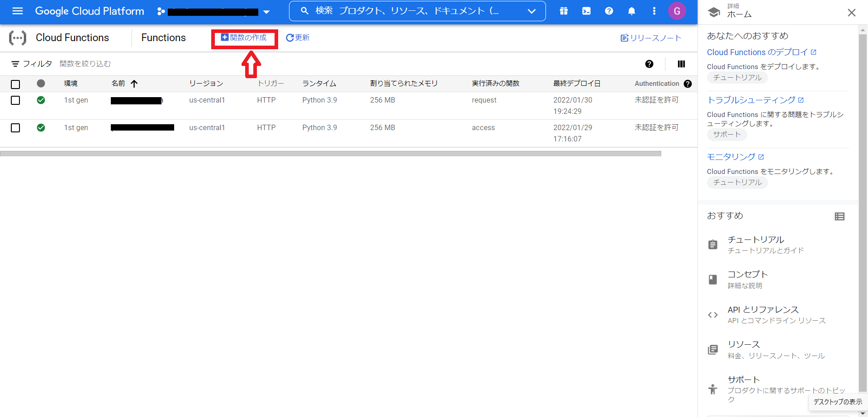Click the horizontal table scrollbar
868x417 pixels.
point(331,154)
